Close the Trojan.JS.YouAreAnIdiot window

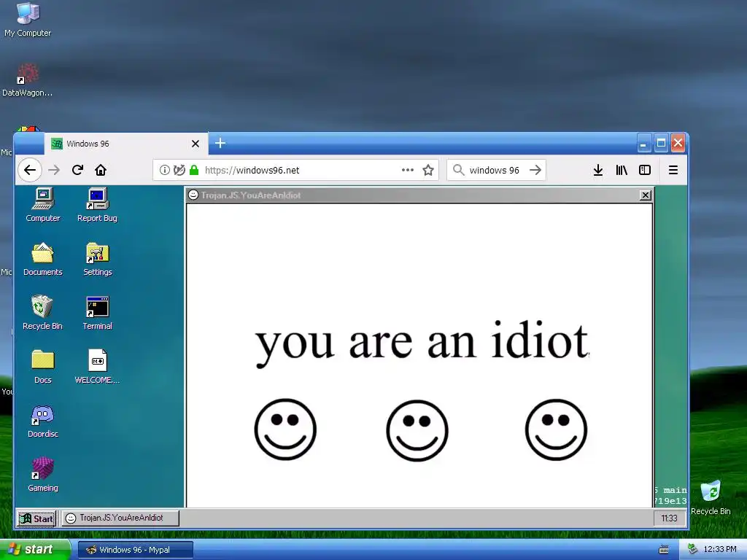pos(645,195)
